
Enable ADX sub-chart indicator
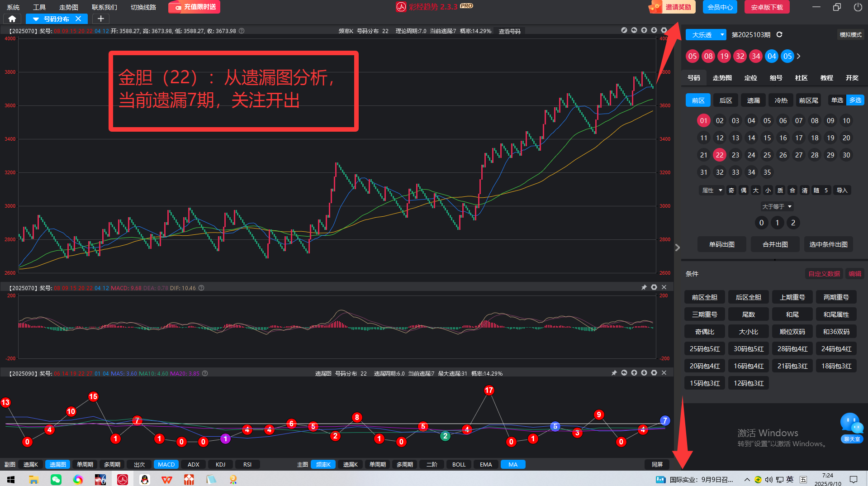(x=193, y=464)
